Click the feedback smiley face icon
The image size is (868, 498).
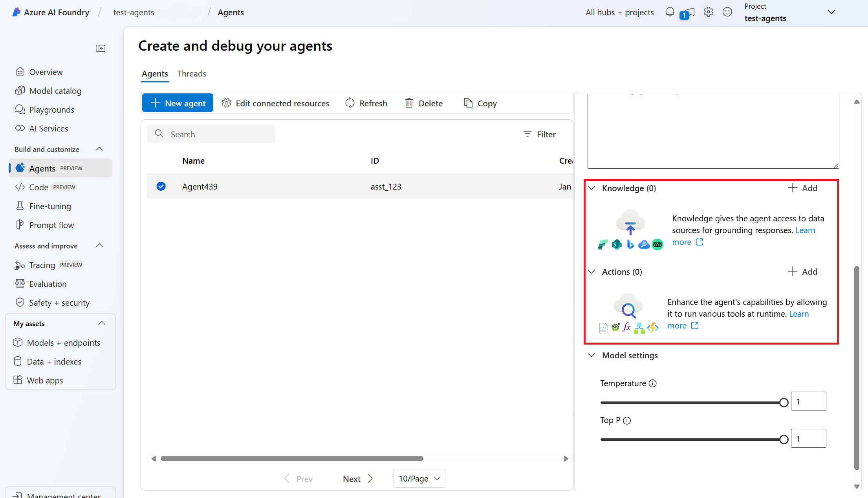tap(727, 12)
